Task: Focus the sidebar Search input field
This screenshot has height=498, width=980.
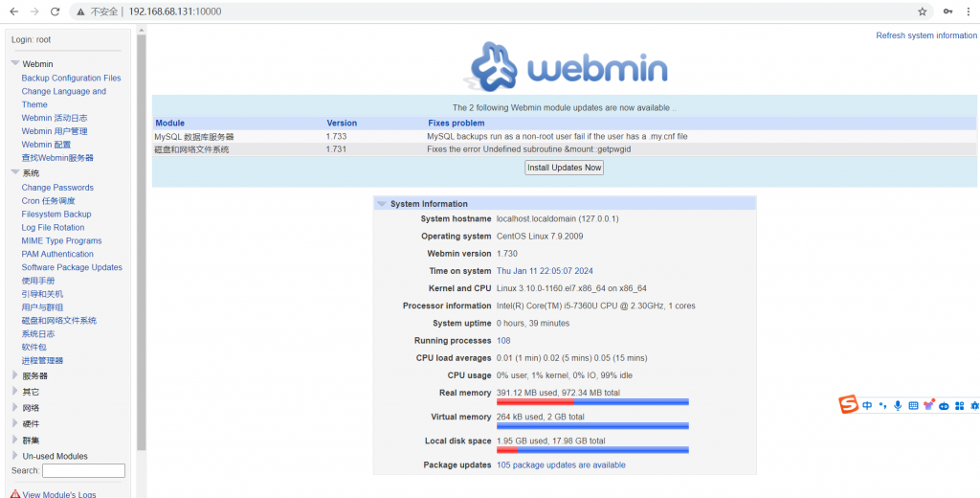Action: tap(83, 471)
